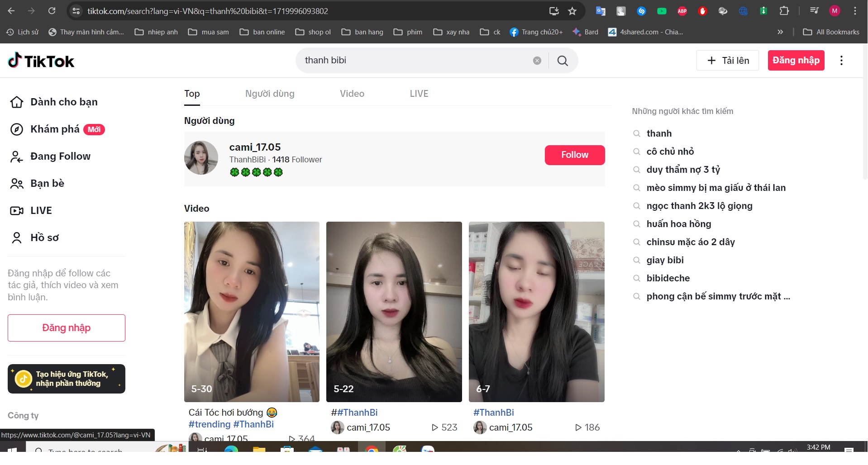Open the LIVE section in the sidebar
The height and width of the screenshot is (465, 868).
(x=41, y=211)
